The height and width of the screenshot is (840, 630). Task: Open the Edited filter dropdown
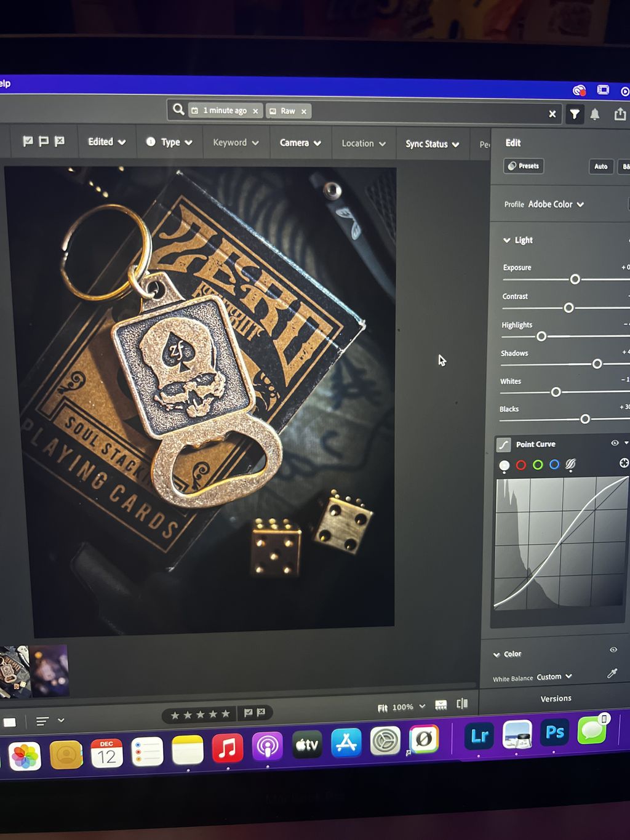click(106, 142)
